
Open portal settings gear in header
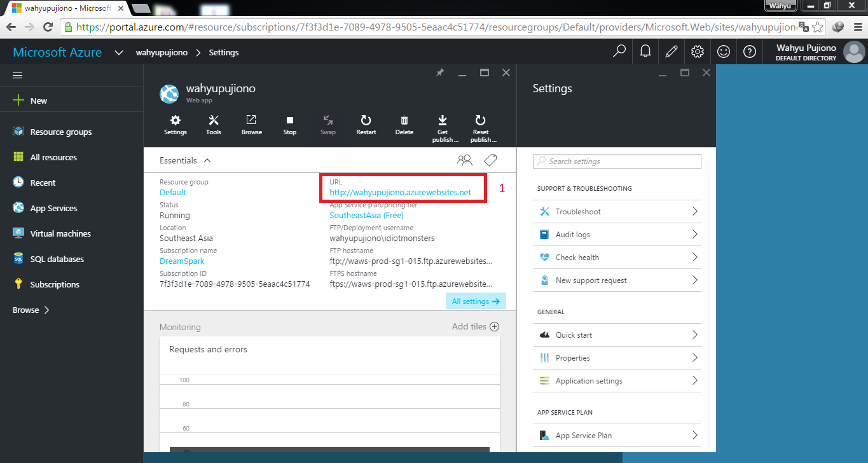tap(698, 52)
